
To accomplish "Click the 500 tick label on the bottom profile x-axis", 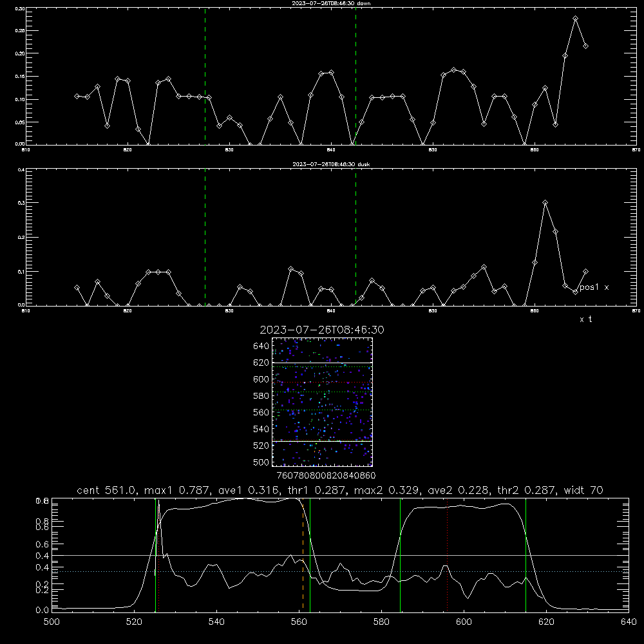I will (x=52, y=622).
